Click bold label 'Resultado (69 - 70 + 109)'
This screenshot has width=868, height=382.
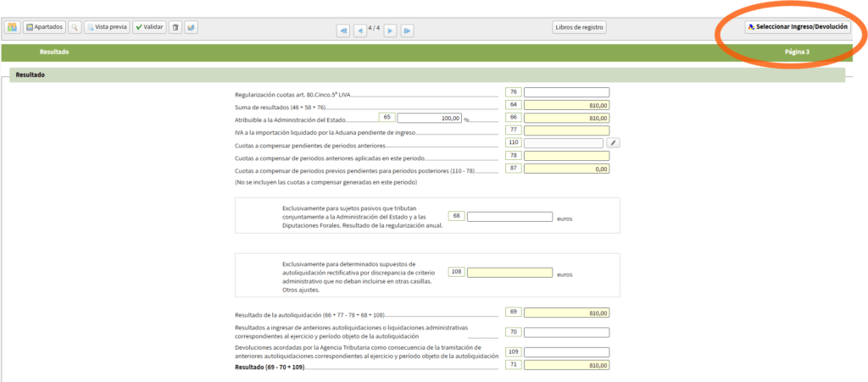[x=270, y=367]
